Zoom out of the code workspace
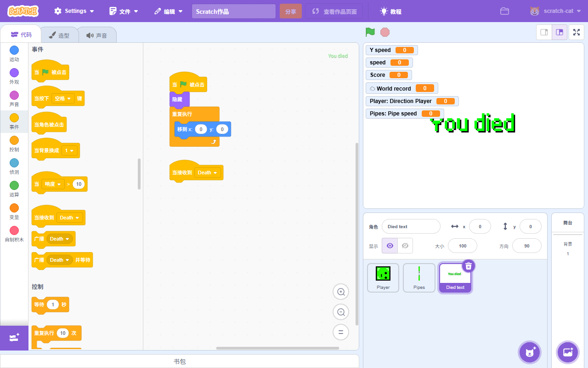588x368 pixels. click(341, 312)
